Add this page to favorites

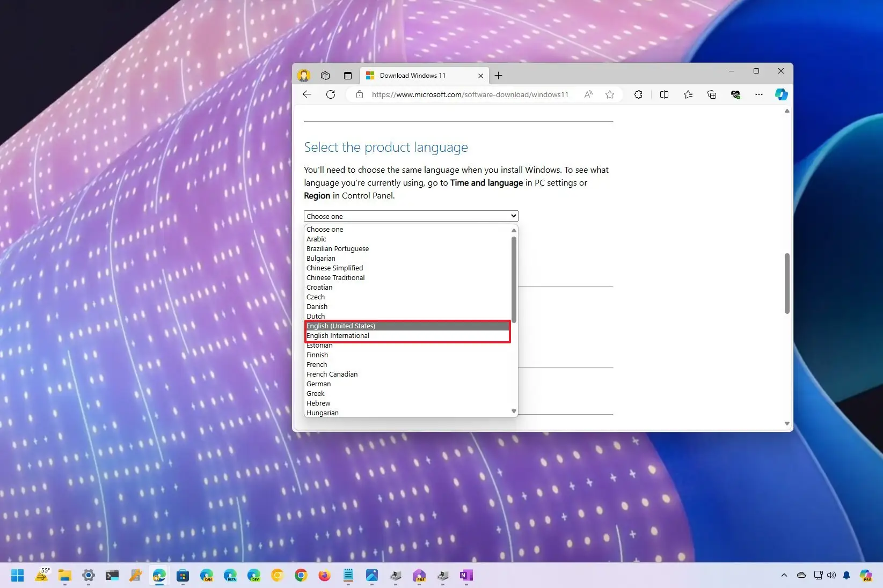click(x=609, y=94)
